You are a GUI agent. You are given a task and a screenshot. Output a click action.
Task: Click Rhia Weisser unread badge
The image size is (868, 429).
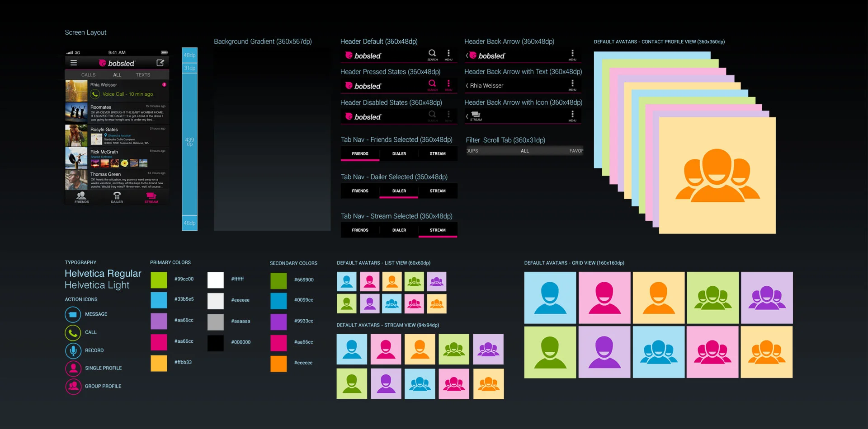(164, 84)
